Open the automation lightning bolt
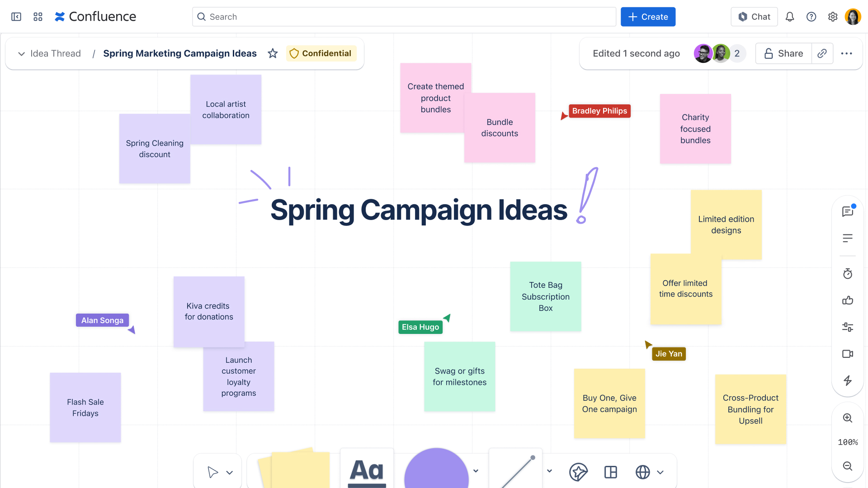Image resolution: width=868 pixels, height=488 pixels. pos(848,380)
